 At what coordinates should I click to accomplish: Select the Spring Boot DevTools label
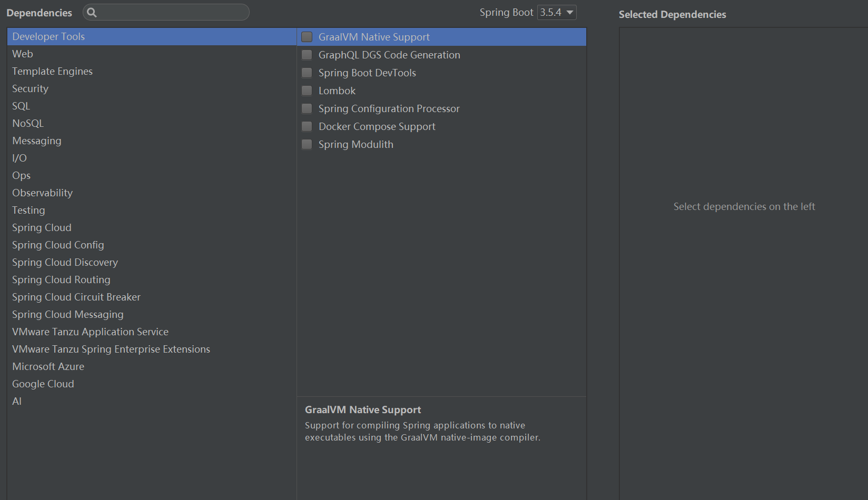pyautogui.click(x=367, y=73)
